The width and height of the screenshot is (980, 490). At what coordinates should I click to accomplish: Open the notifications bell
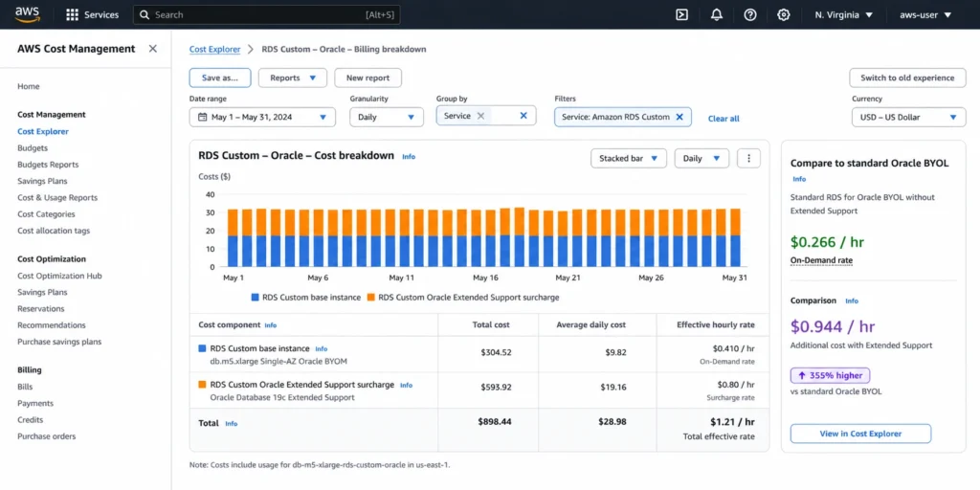716,15
